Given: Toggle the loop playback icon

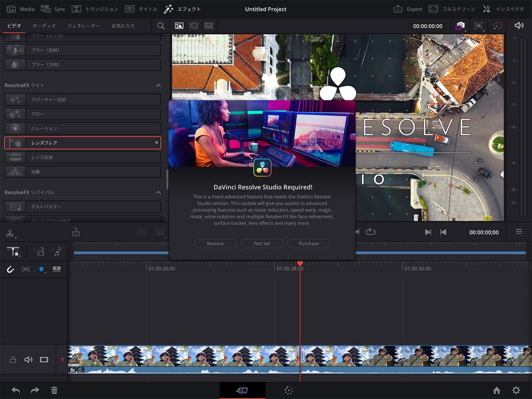Looking at the screenshot, I should pyautogui.click(x=370, y=232).
